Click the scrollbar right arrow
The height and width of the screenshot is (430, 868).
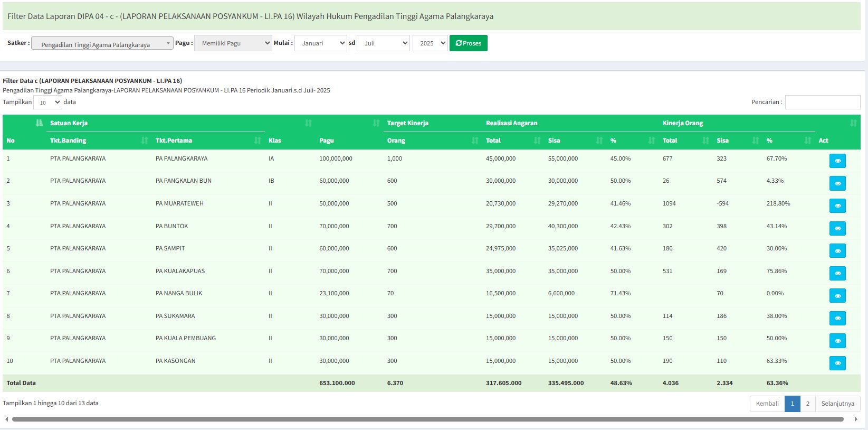[x=856, y=419]
